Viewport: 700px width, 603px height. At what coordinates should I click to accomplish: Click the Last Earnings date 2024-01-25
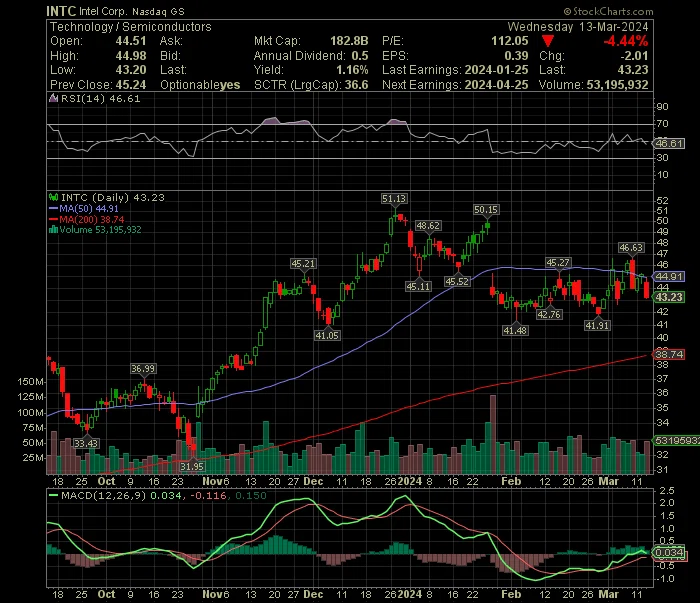496,70
